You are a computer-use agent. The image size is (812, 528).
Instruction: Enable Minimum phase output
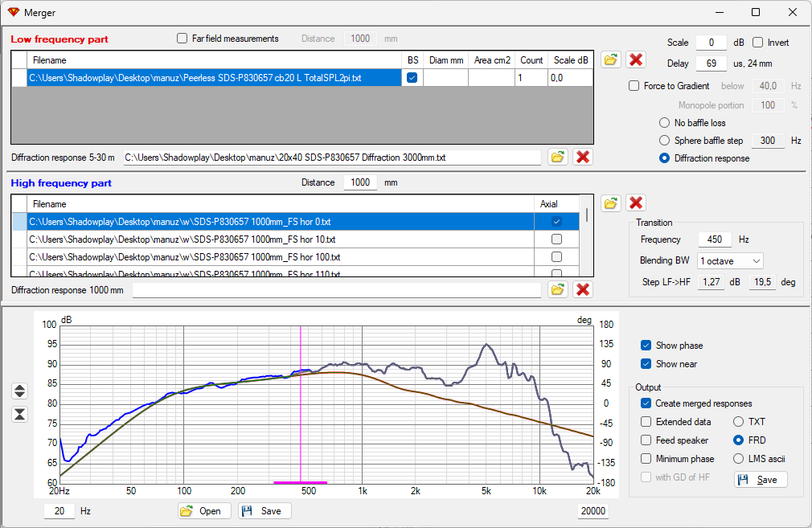(646, 459)
